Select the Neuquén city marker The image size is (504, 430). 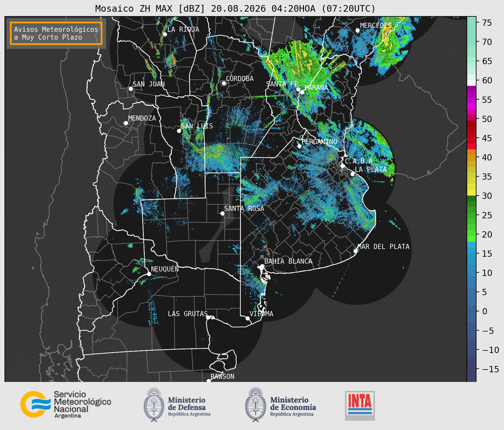click(149, 274)
